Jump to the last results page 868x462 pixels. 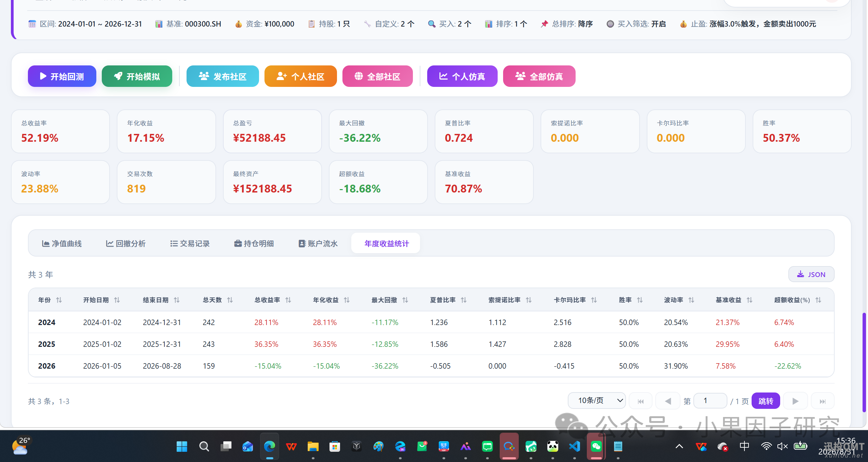(x=822, y=401)
